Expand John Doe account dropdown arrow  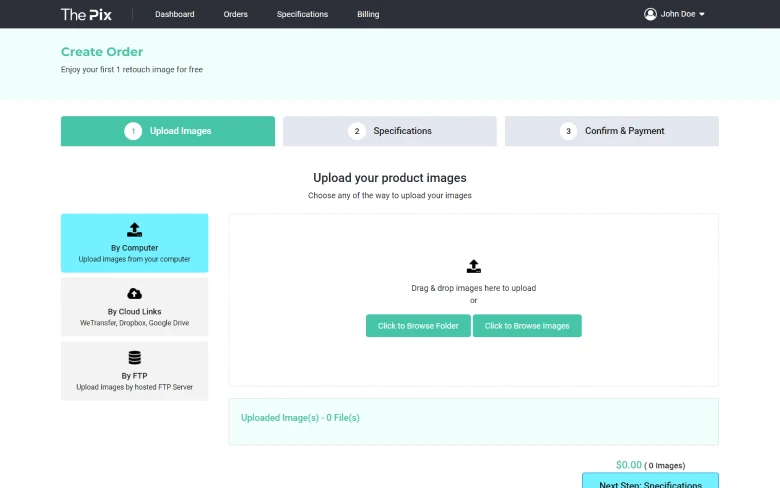(x=702, y=15)
